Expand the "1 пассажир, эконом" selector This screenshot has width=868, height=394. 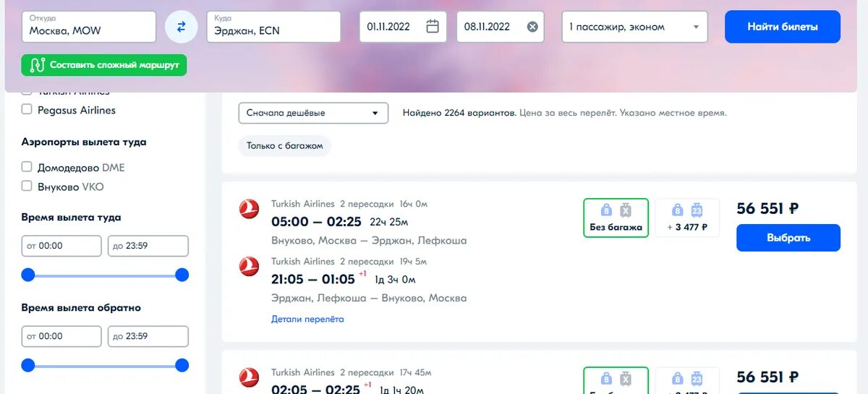tap(635, 27)
